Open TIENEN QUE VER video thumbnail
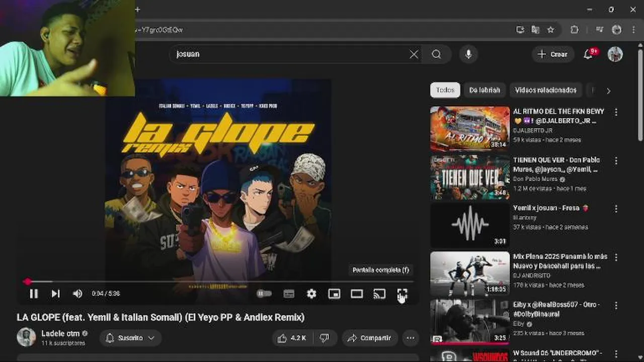The width and height of the screenshot is (644, 362). [470, 177]
